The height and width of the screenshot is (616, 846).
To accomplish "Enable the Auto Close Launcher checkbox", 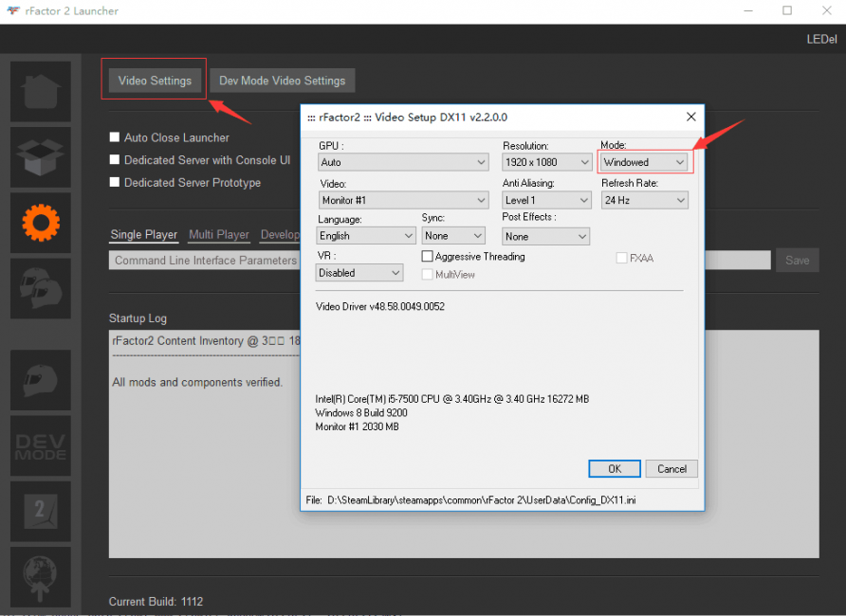I will [x=115, y=137].
